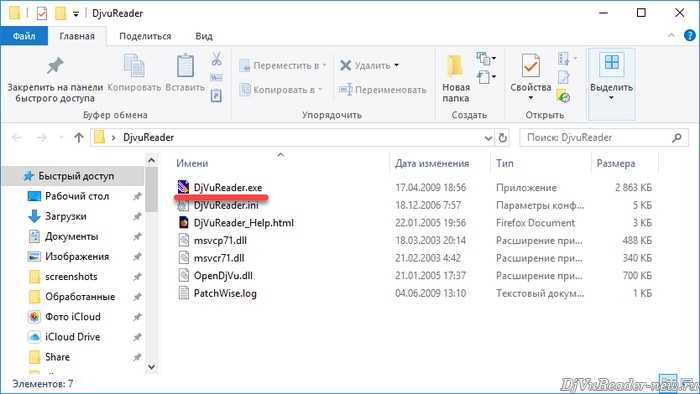Open the address bar history dropdown

tap(488, 138)
